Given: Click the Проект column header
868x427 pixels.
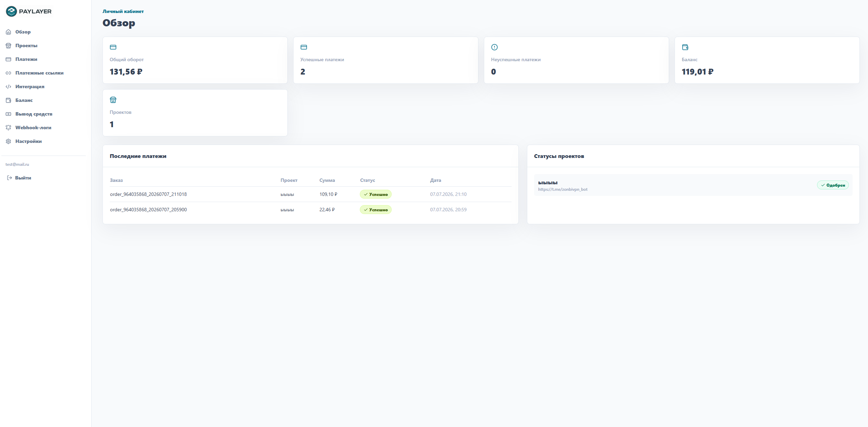Looking at the screenshot, I should 289,180.
